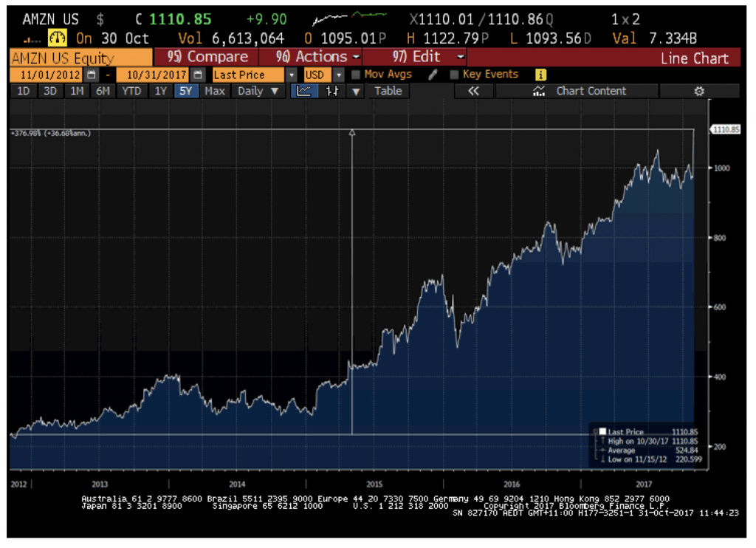Enable the Mov Avgs checkbox

click(x=356, y=75)
